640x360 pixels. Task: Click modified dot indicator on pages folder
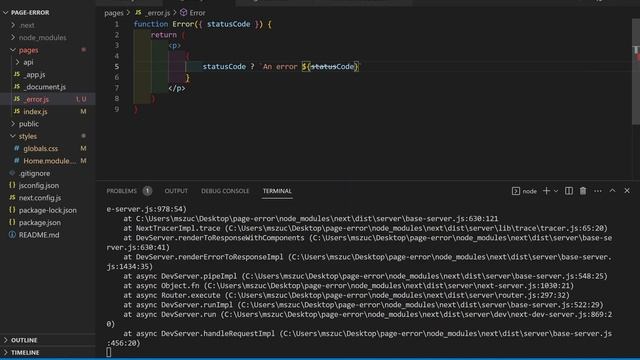click(x=83, y=50)
